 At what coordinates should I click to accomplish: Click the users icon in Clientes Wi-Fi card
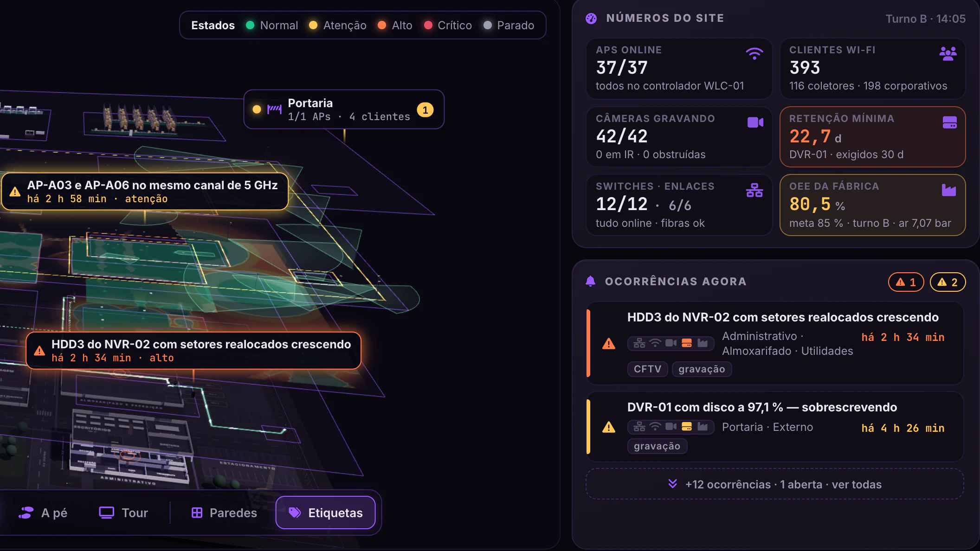point(948,53)
